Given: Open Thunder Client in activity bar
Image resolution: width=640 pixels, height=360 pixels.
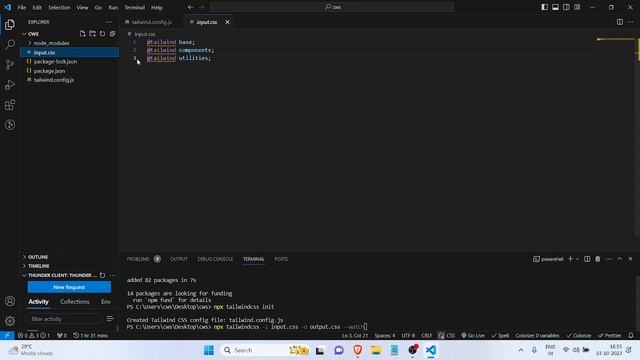Looking at the screenshot, I should [10, 125].
